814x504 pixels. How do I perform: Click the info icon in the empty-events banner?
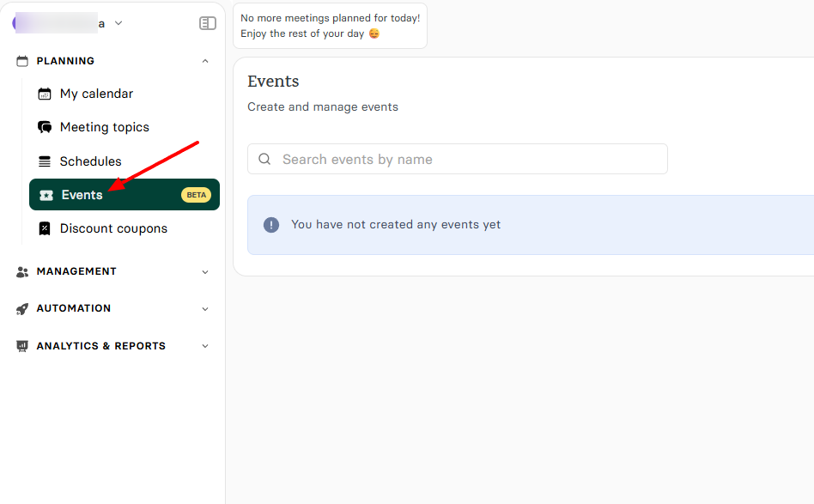[x=272, y=224]
